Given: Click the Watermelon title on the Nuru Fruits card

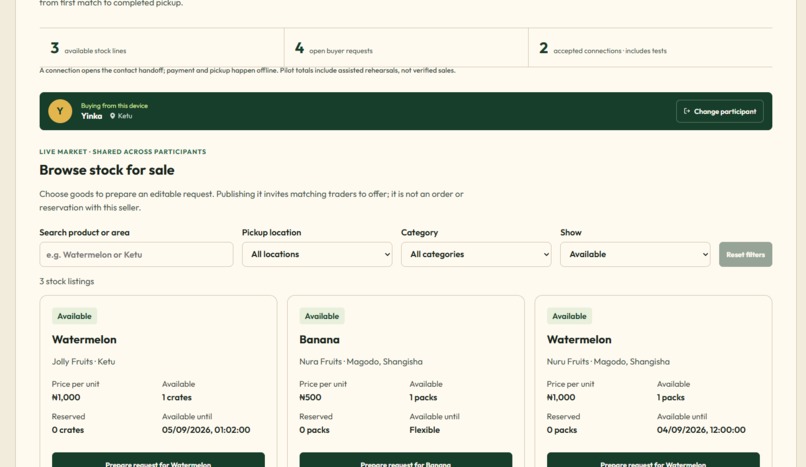Looking at the screenshot, I should pyautogui.click(x=579, y=340).
